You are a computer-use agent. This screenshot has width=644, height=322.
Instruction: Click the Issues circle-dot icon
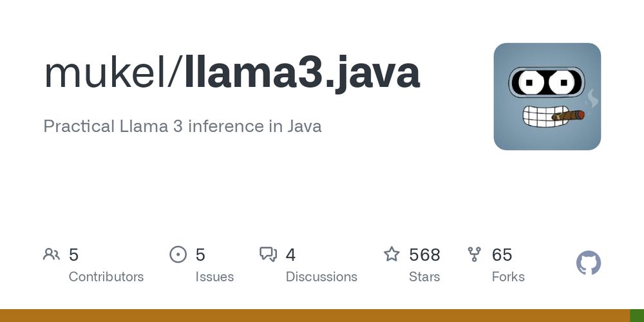coord(178,254)
